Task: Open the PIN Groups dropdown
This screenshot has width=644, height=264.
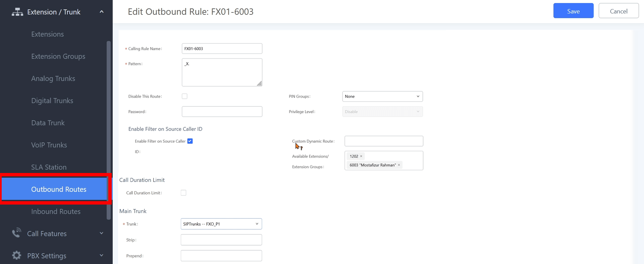Action: pos(382,96)
